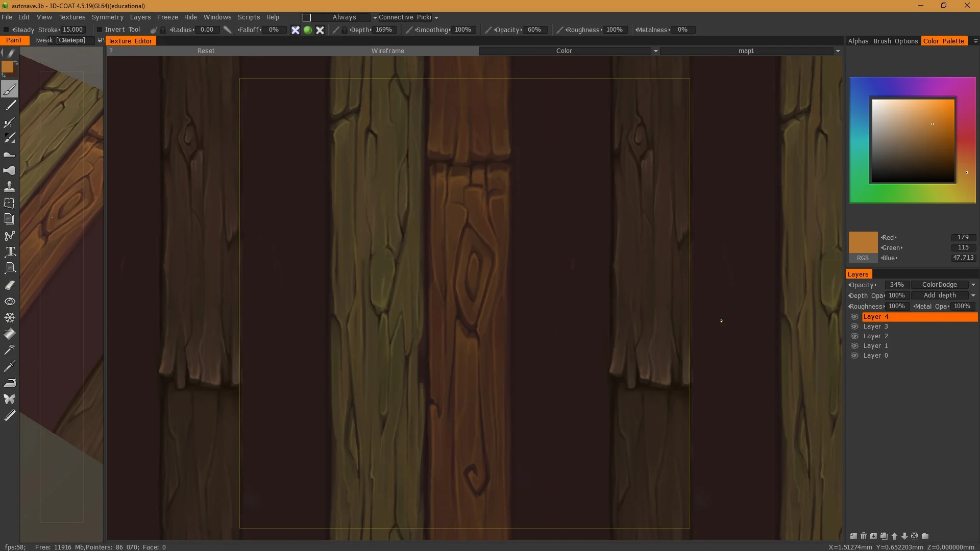The image size is (980, 551).
Task: Select the butterfly symmetry tool
Action: point(10,399)
